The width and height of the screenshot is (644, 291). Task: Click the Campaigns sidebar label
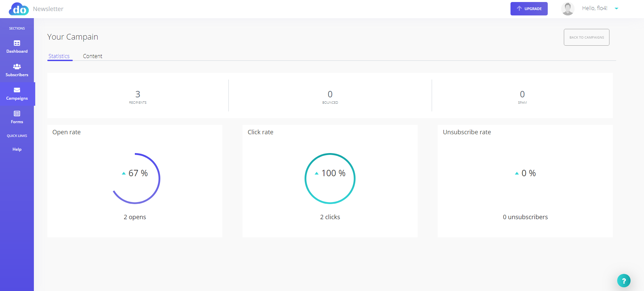[17, 98]
